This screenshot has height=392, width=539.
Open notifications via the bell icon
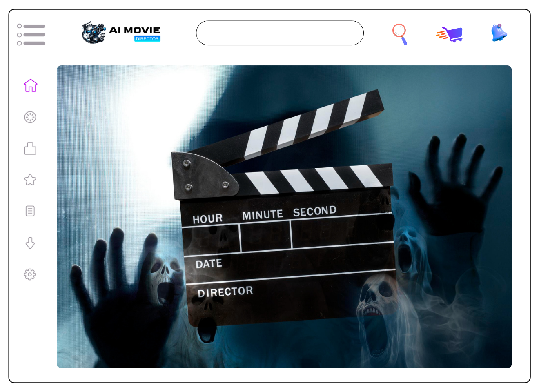click(x=499, y=33)
